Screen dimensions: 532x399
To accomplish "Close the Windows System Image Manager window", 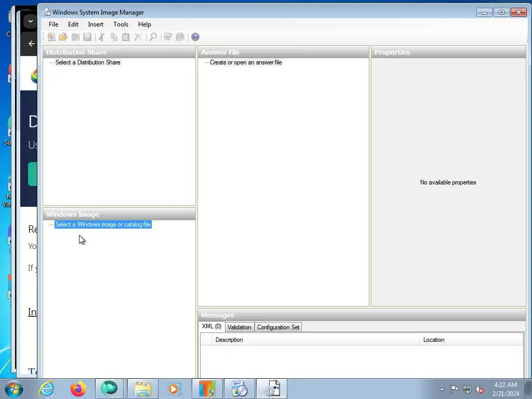I will 519,12.
